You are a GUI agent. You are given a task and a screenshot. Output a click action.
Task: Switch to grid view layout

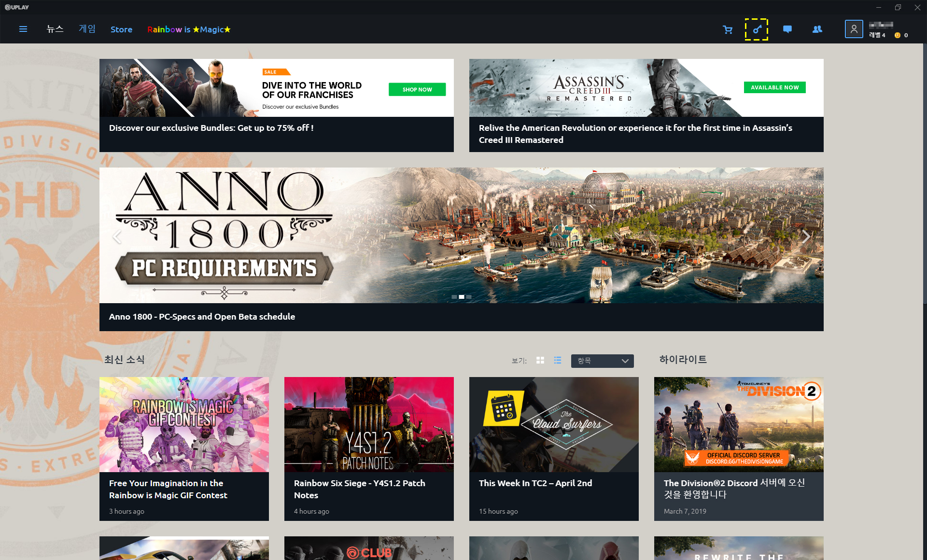540,361
